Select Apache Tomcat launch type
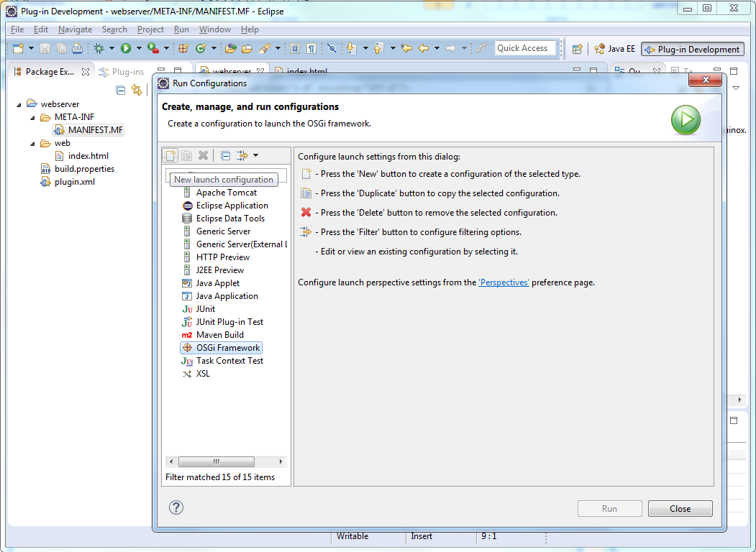Image resolution: width=756 pixels, height=552 pixels. (219, 193)
